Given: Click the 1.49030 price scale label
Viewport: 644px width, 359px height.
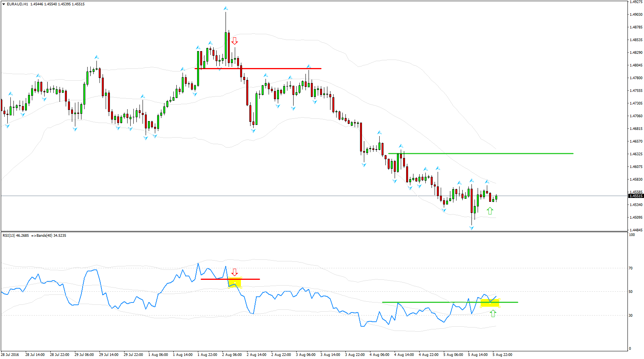Looking at the screenshot, I should [636, 15].
